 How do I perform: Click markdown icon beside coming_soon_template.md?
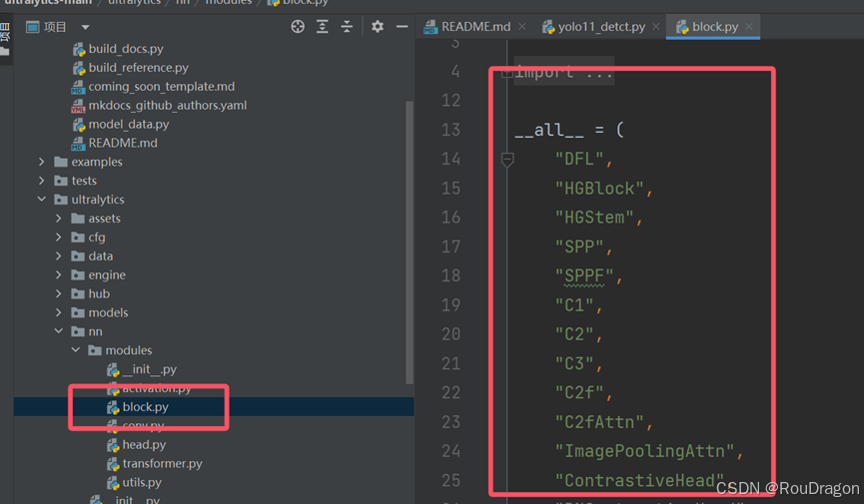78,87
